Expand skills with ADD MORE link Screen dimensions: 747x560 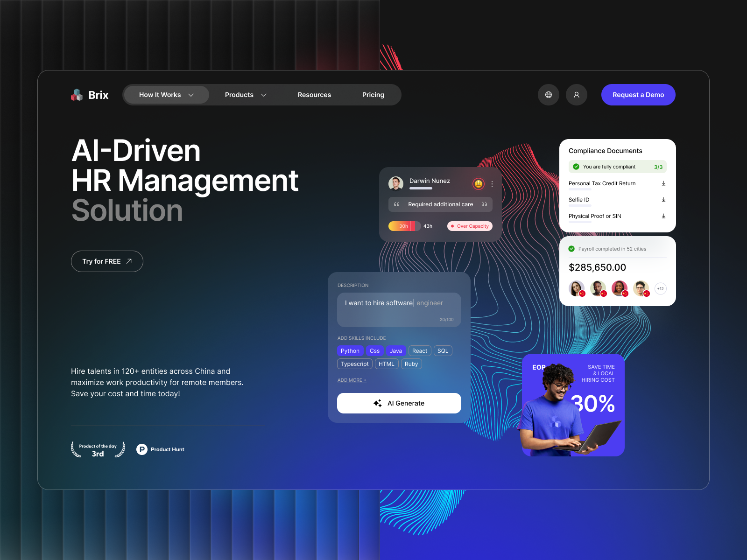click(x=352, y=380)
